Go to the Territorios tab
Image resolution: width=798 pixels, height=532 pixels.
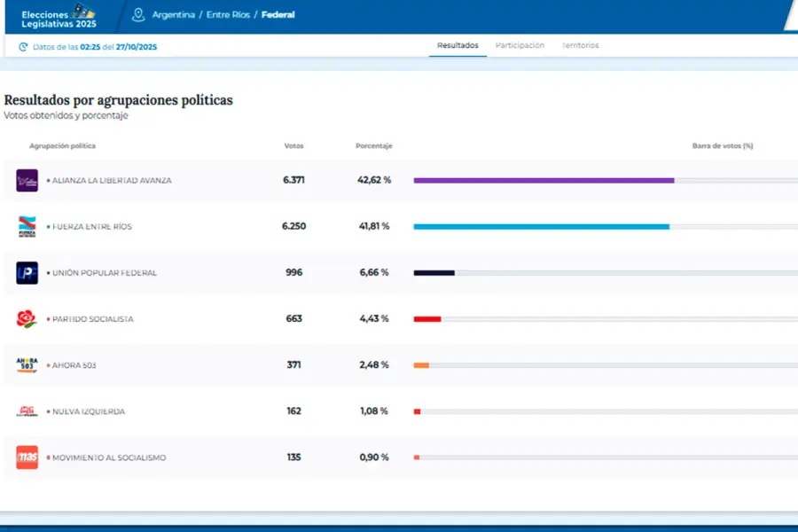pos(580,45)
